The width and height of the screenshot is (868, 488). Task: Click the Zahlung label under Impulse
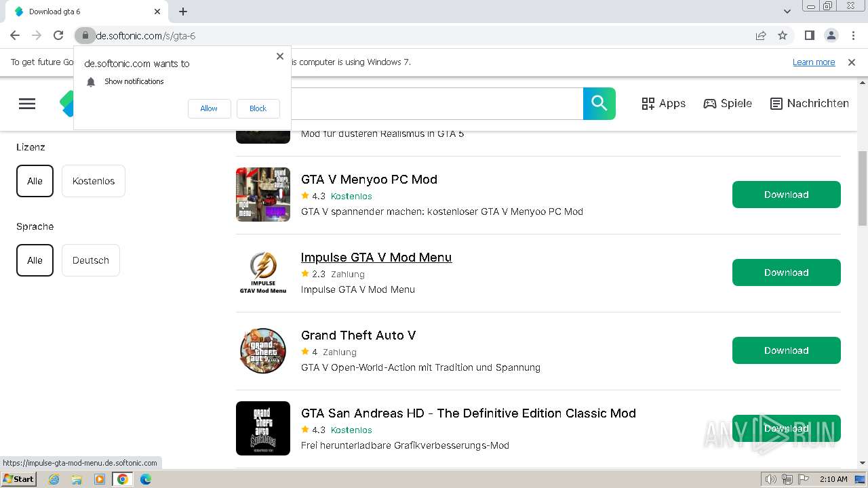348,274
